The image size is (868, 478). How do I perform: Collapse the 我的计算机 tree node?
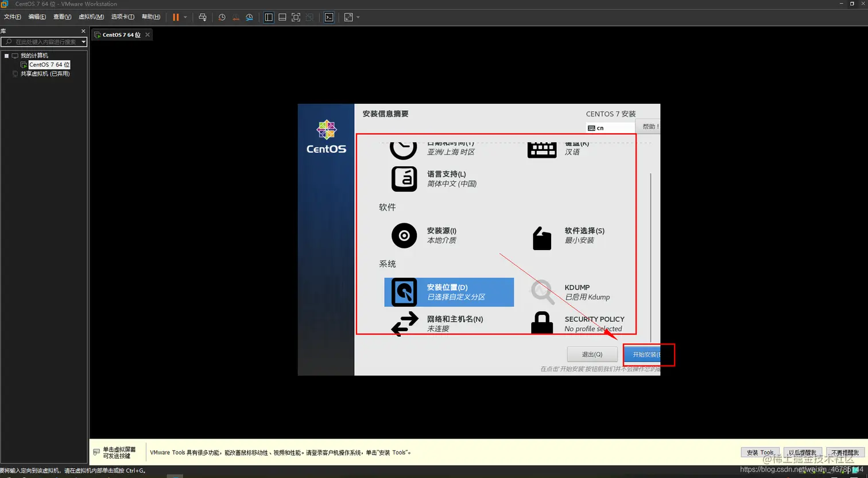tap(6, 56)
